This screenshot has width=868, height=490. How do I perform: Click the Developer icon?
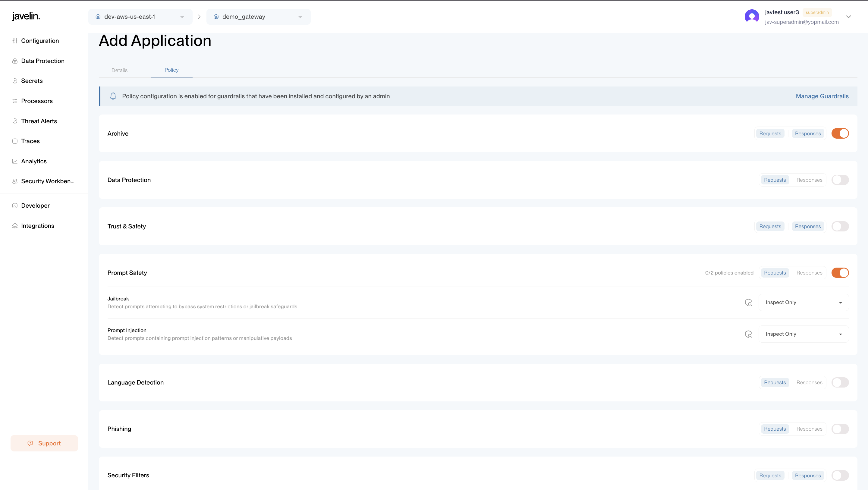tap(15, 206)
